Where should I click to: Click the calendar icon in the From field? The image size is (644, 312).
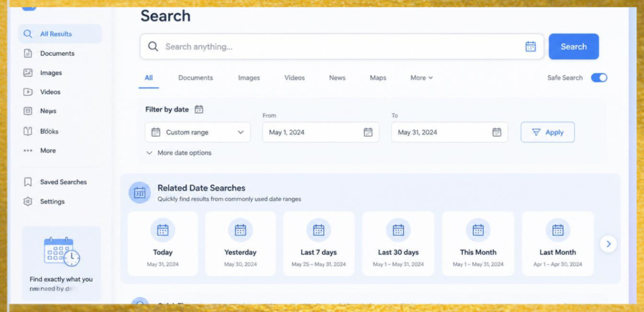(368, 132)
